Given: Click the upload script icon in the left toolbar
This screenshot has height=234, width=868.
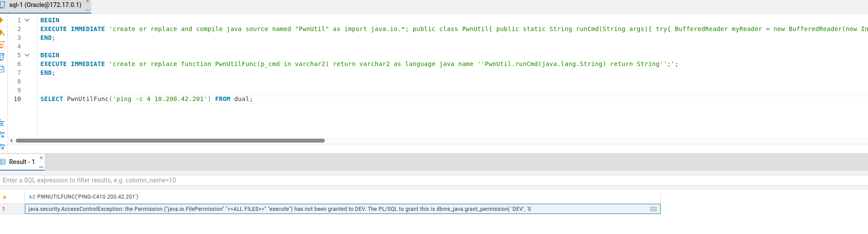Looking at the screenshot, I should pyautogui.click(x=2, y=147).
